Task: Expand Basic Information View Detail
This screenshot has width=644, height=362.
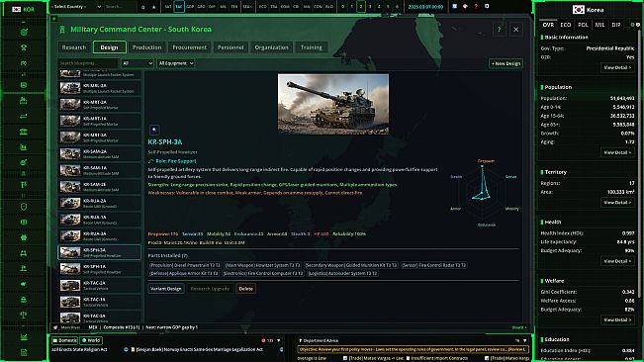Action: point(617,67)
